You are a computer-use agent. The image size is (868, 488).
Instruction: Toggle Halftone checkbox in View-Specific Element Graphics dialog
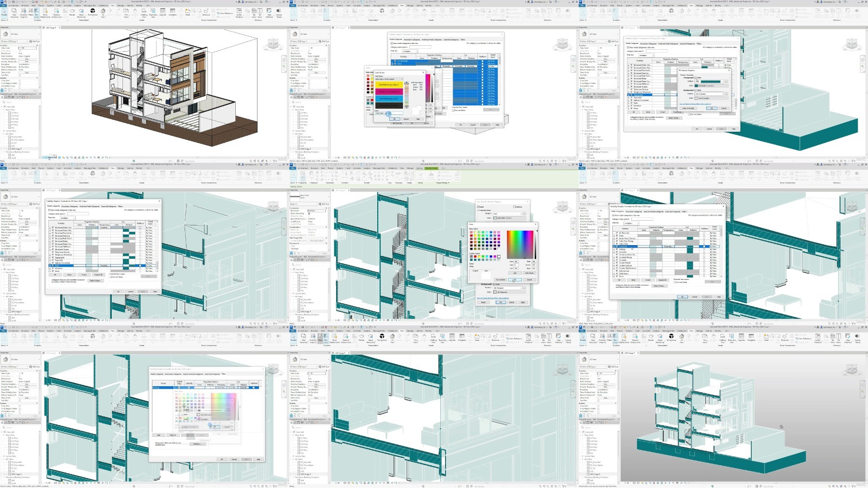point(515,207)
